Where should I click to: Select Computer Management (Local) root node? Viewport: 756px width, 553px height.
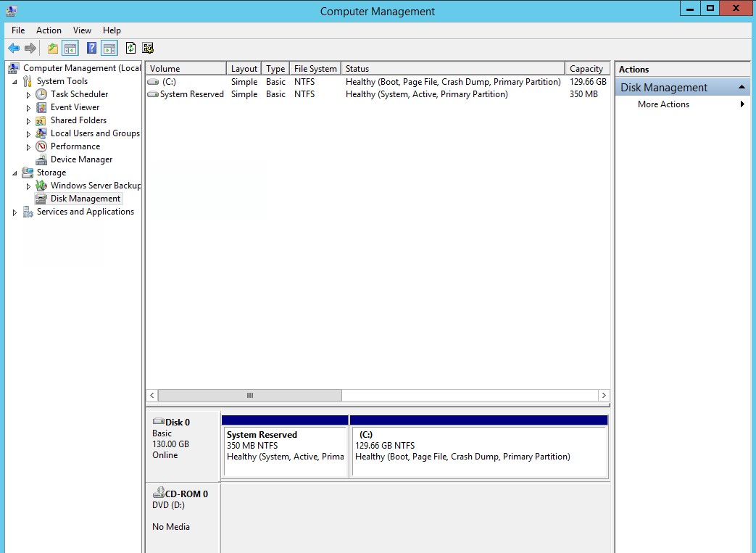(x=82, y=68)
